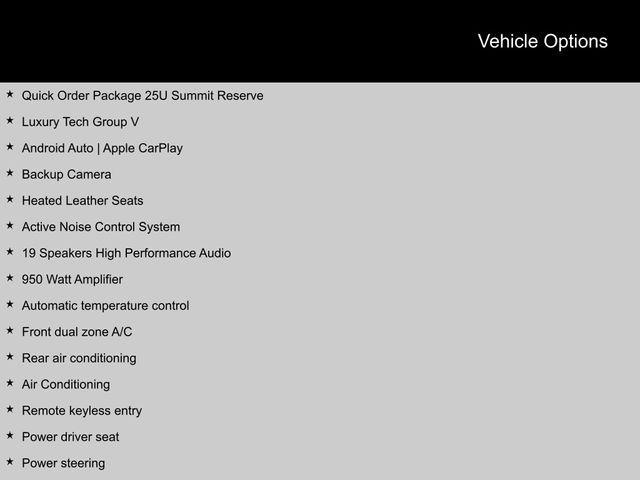Click the star bullet beside Air Conditioning
640x480 pixels.
pyautogui.click(x=10, y=384)
